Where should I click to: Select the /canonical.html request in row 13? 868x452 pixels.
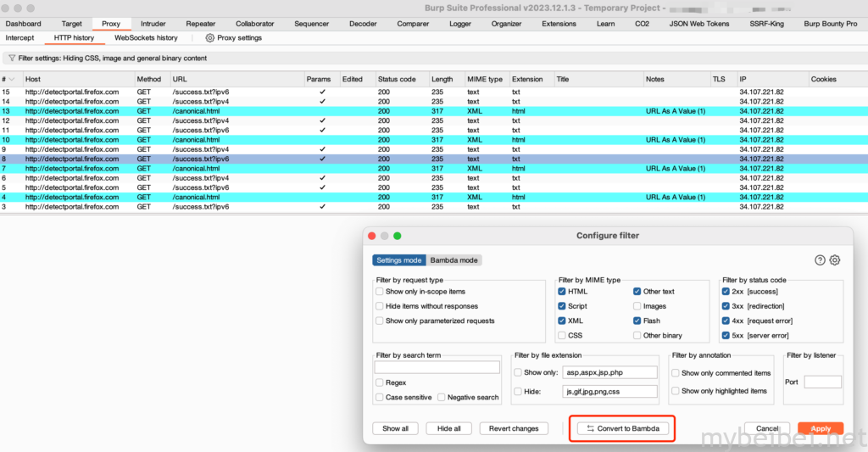tap(195, 111)
